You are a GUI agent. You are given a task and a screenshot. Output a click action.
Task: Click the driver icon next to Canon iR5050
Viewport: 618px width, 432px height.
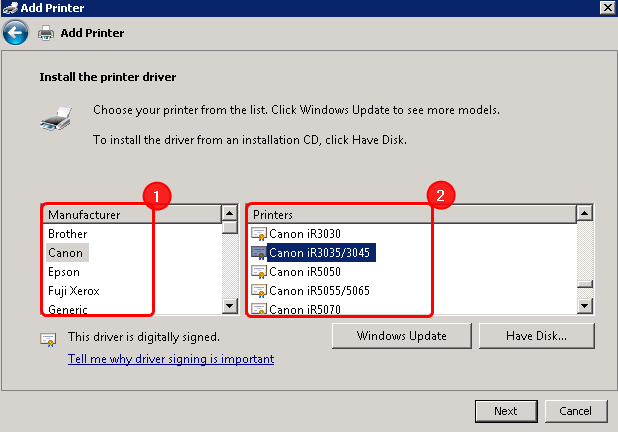click(258, 272)
